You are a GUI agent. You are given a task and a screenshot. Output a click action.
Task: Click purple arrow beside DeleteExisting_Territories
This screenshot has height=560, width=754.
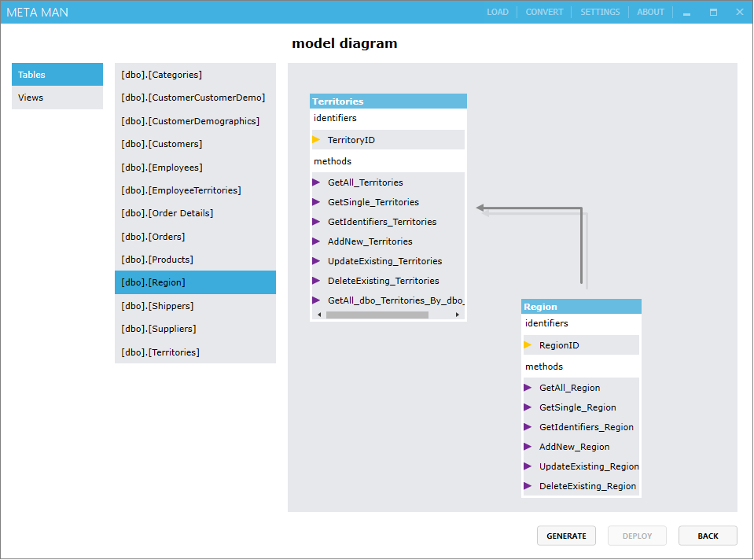coord(316,280)
